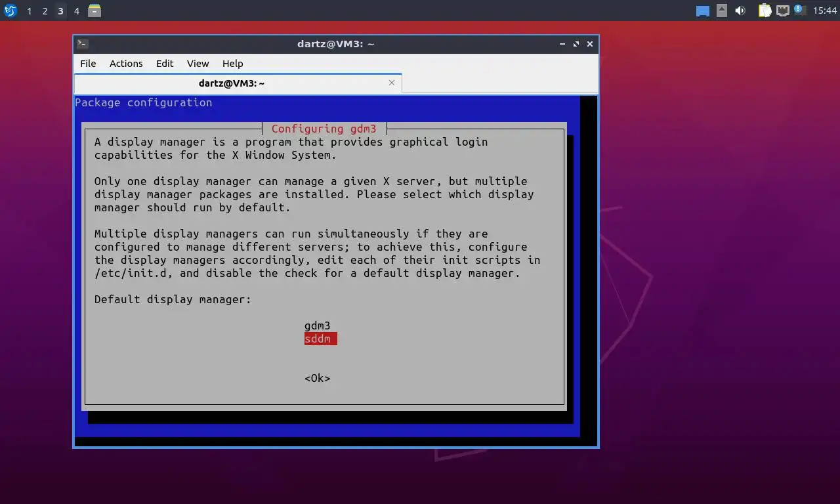Select desktop 3 in pager
840x504 pixels.
(x=60, y=11)
